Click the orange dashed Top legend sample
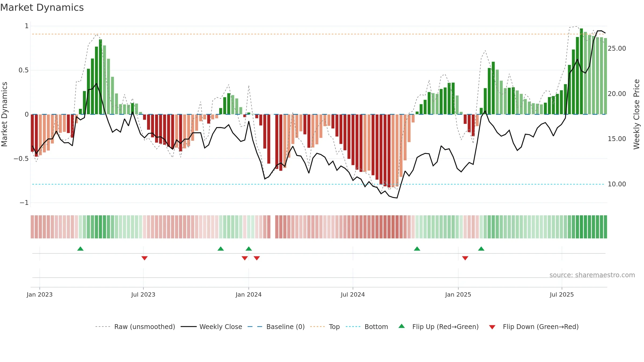Screen dimensions: 644x362 click(317, 327)
